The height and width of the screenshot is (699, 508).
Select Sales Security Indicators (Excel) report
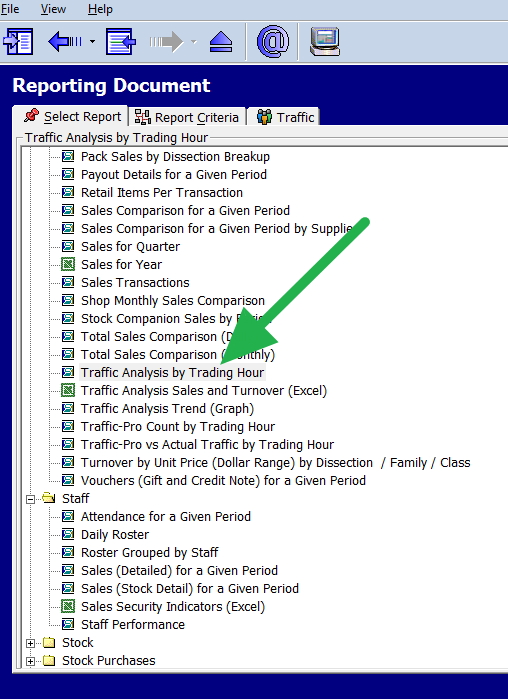pos(173,607)
